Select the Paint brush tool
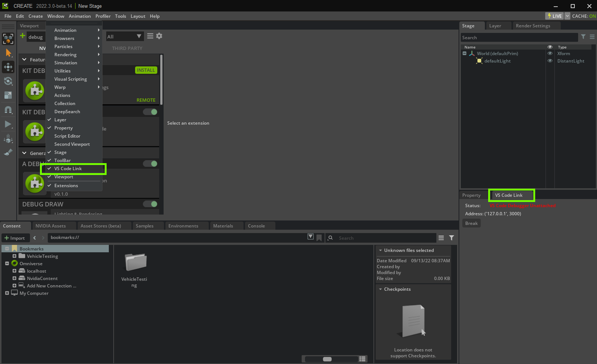 click(x=8, y=152)
